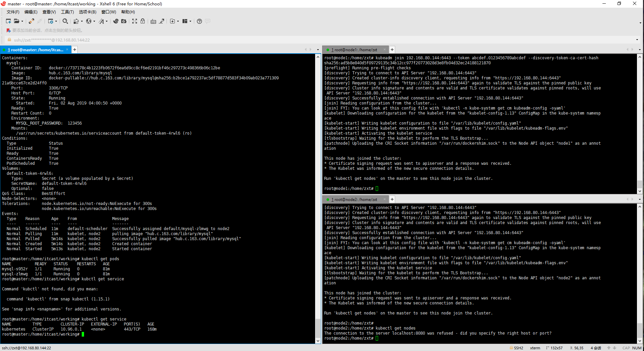The image size is (644, 351).
Task: Expand the layout arrangement dropdown arrow
Action: (191, 21)
